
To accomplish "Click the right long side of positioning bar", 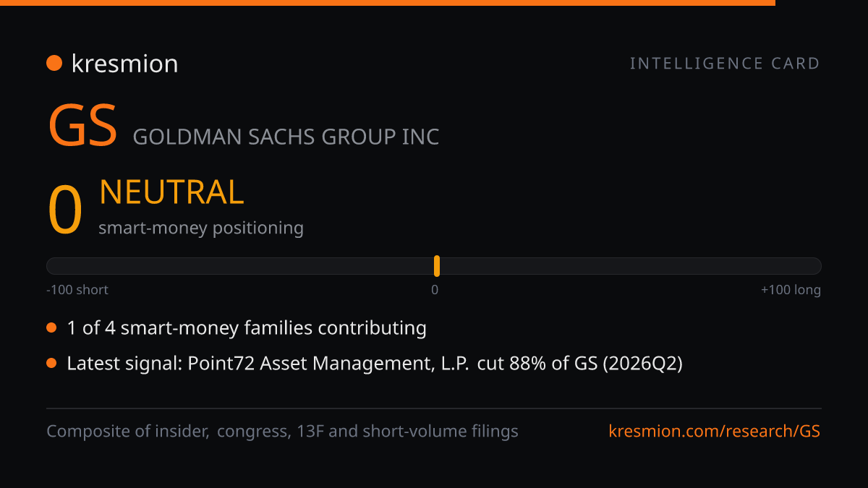I will pyautogui.click(x=631, y=266).
